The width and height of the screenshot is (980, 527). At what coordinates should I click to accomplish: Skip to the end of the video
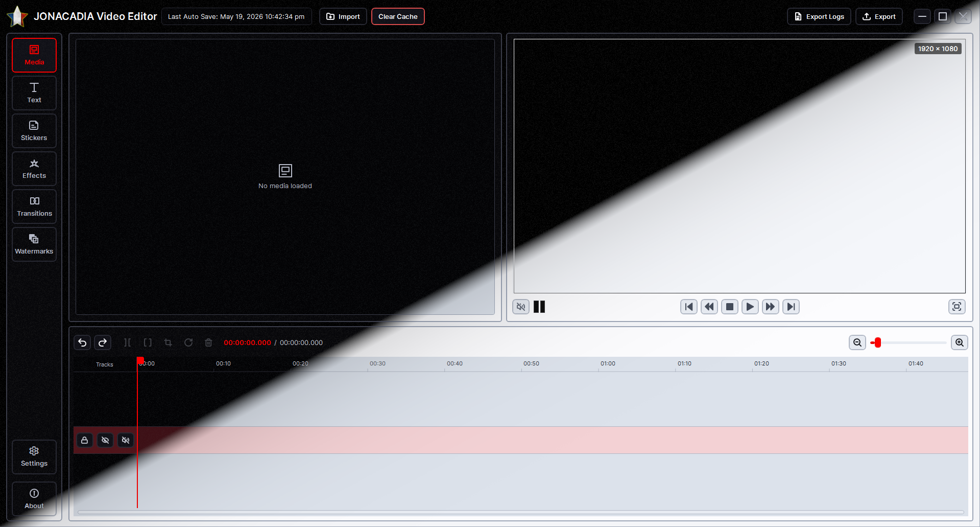[x=791, y=307]
